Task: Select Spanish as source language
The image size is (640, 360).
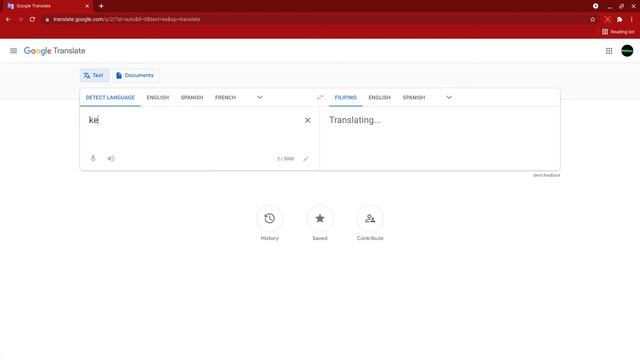Action: pos(192,98)
